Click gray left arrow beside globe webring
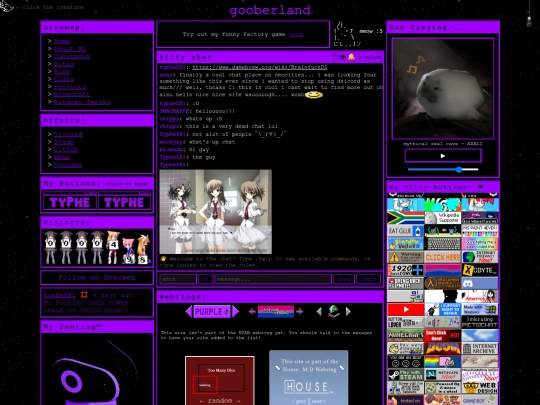 319,312
